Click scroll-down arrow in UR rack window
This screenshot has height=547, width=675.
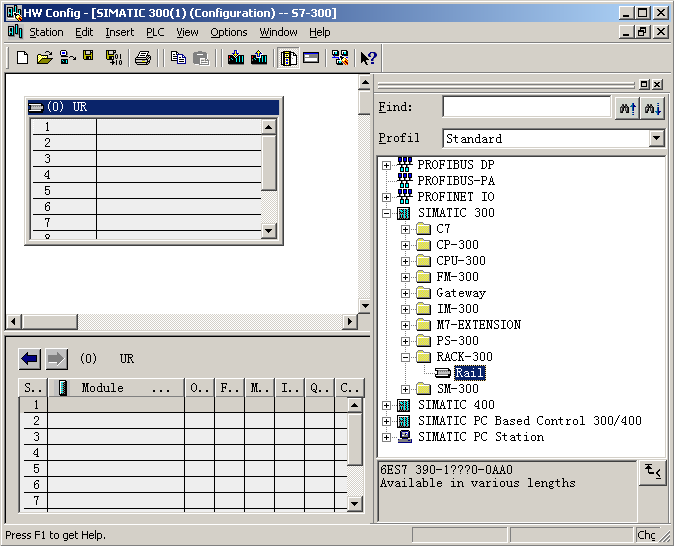[x=269, y=231]
